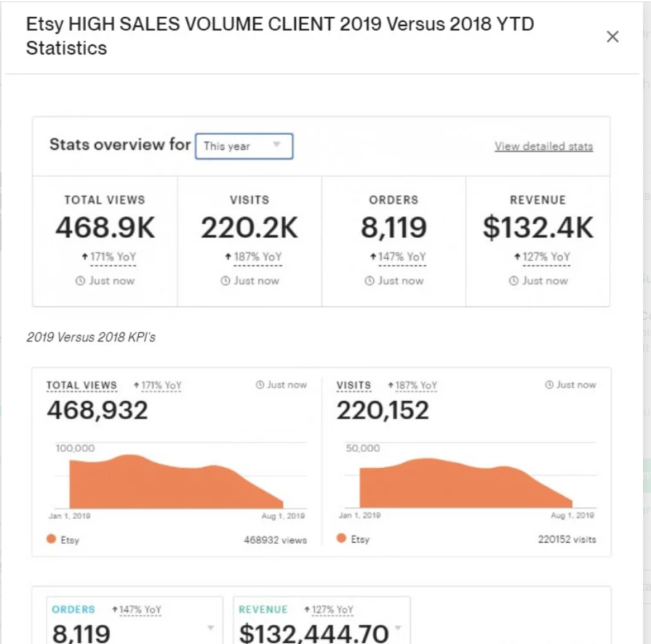
Task: Close the Etsy statistics dialog
Action: (x=612, y=37)
